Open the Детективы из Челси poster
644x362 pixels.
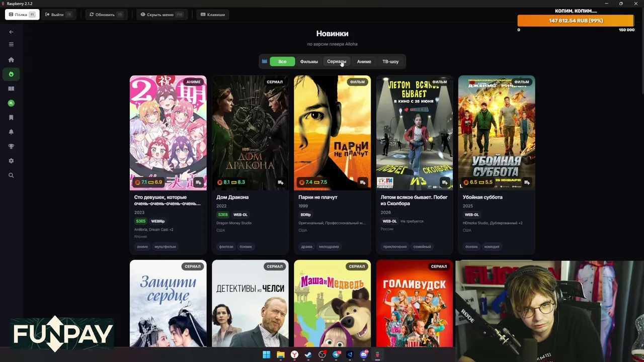(250, 303)
